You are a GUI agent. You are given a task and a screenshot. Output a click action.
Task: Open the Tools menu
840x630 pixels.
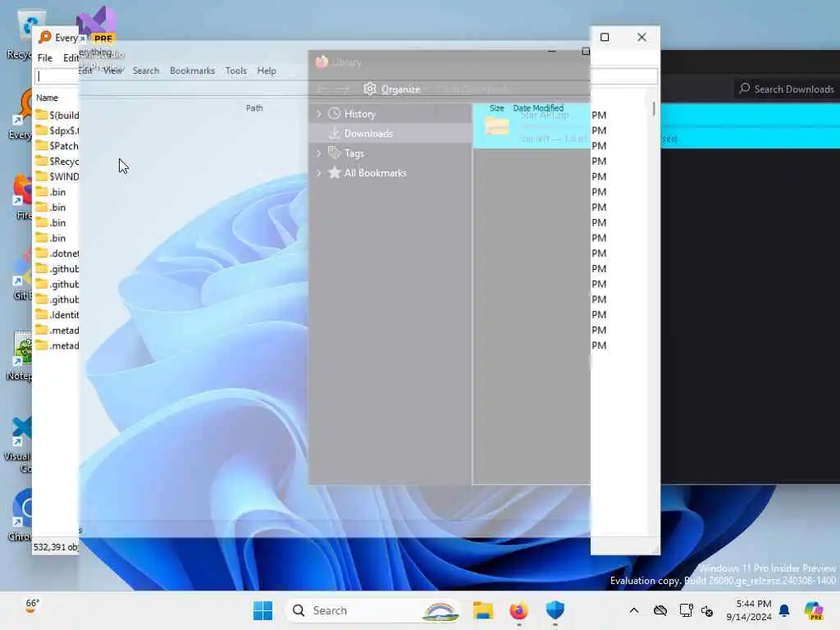point(235,71)
